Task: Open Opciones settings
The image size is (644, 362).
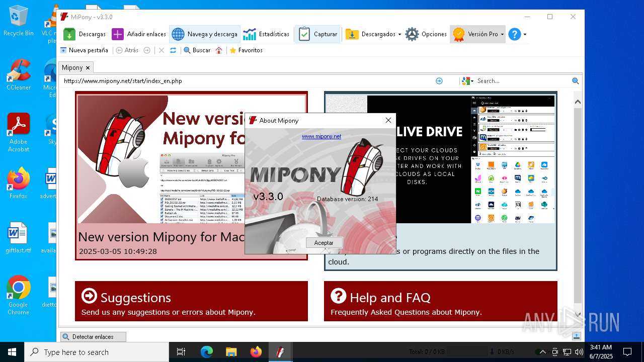Action: point(426,34)
